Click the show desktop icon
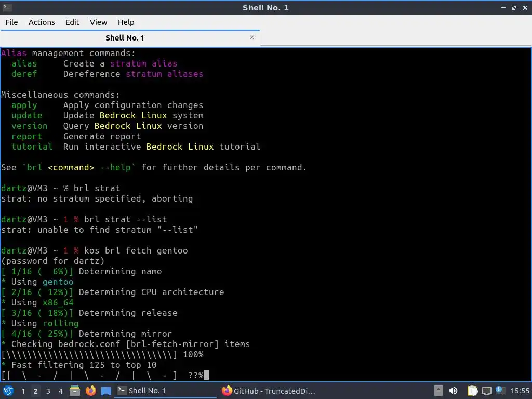This screenshot has height=399, width=532. tap(106, 391)
